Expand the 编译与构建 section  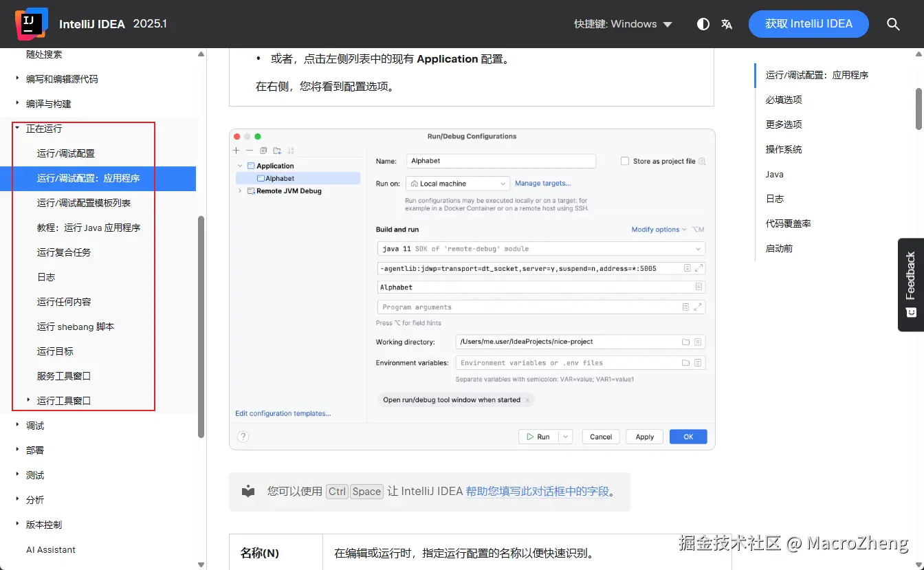pos(17,103)
